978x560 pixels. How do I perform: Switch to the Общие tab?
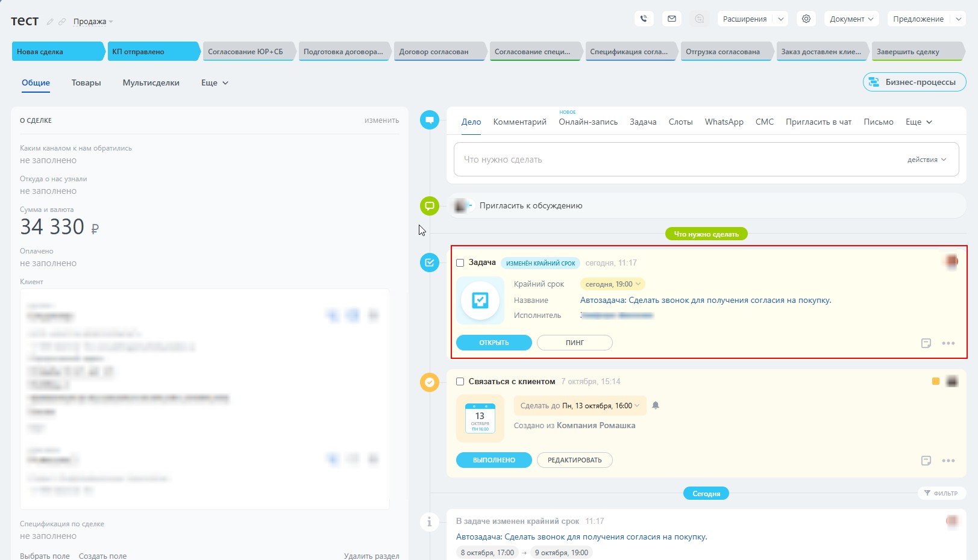click(36, 83)
